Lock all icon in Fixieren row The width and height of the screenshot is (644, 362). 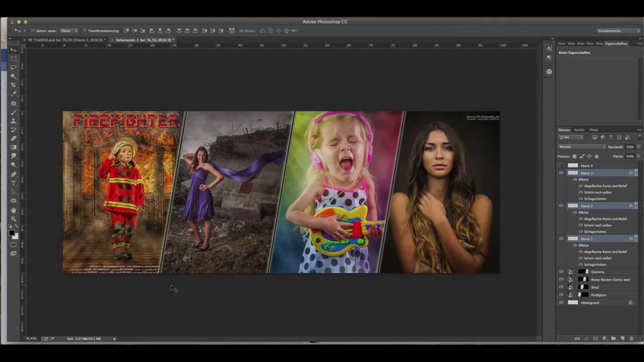pos(597,156)
